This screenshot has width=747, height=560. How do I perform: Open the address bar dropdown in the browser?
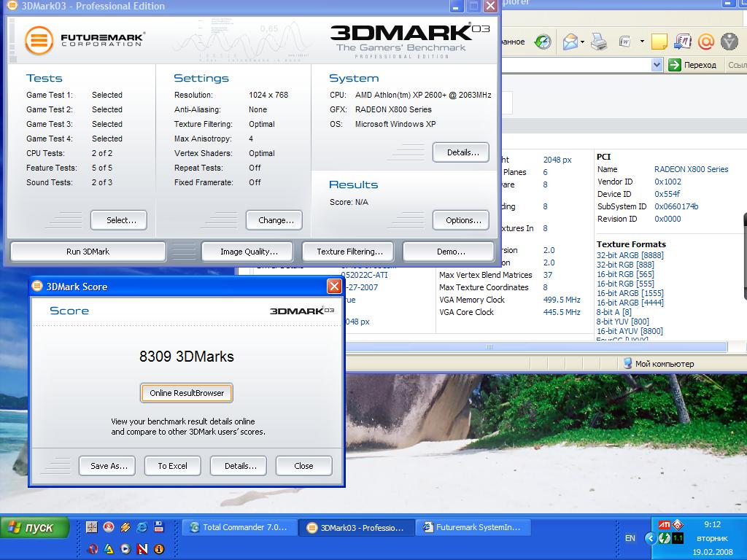point(657,65)
